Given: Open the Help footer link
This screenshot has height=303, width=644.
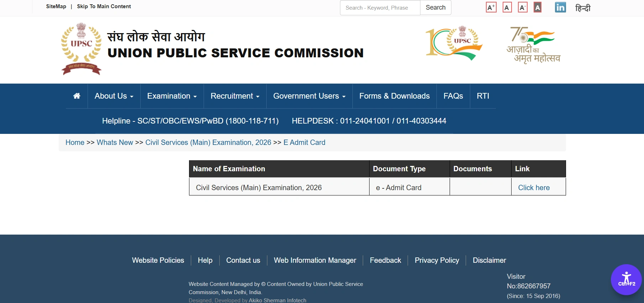Looking at the screenshot, I should pyautogui.click(x=205, y=260).
